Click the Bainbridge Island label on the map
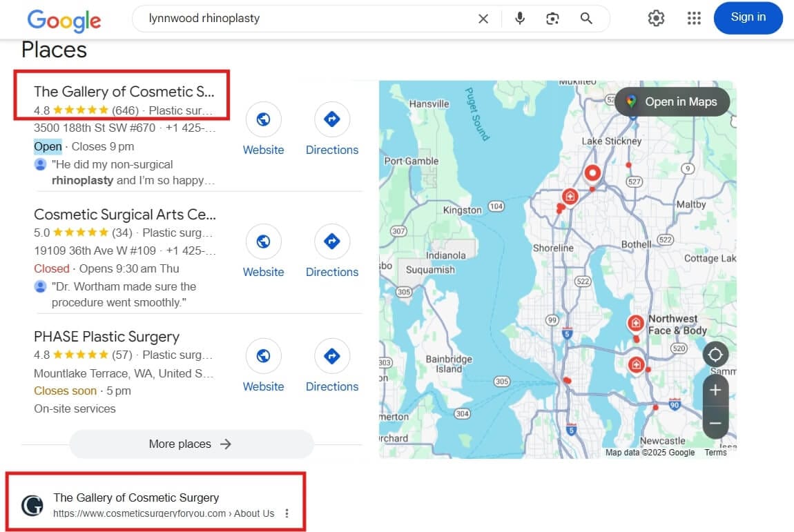The image size is (794, 532). click(x=449, y=364)
